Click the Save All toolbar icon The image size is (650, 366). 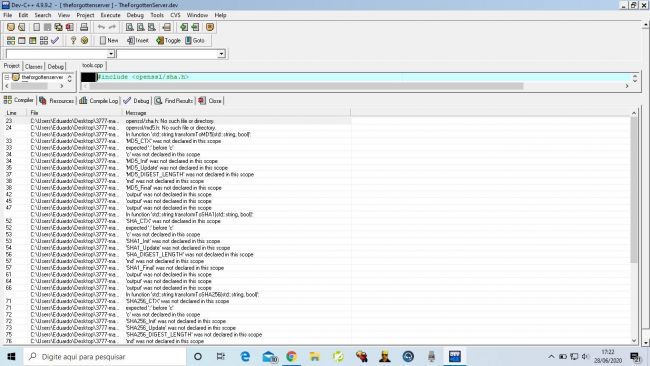[58, 27]
